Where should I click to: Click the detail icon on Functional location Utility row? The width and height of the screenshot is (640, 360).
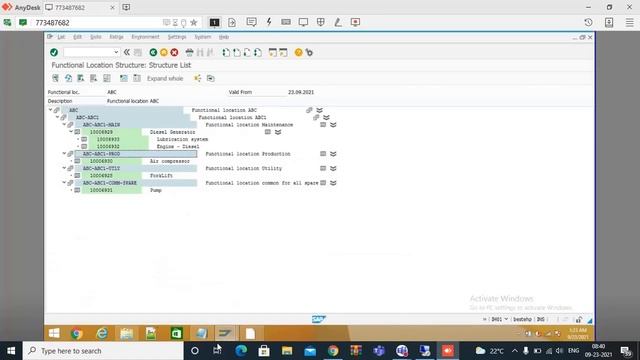click(323, 169)
